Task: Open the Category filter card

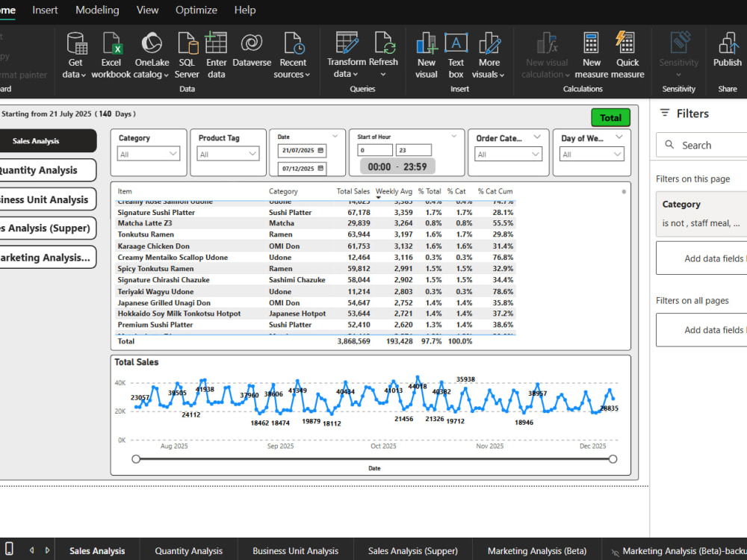Action: [x=701, y=214]
